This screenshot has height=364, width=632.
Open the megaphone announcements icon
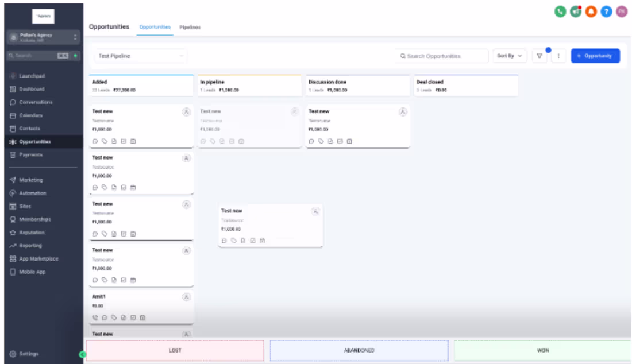pos(575,11)
